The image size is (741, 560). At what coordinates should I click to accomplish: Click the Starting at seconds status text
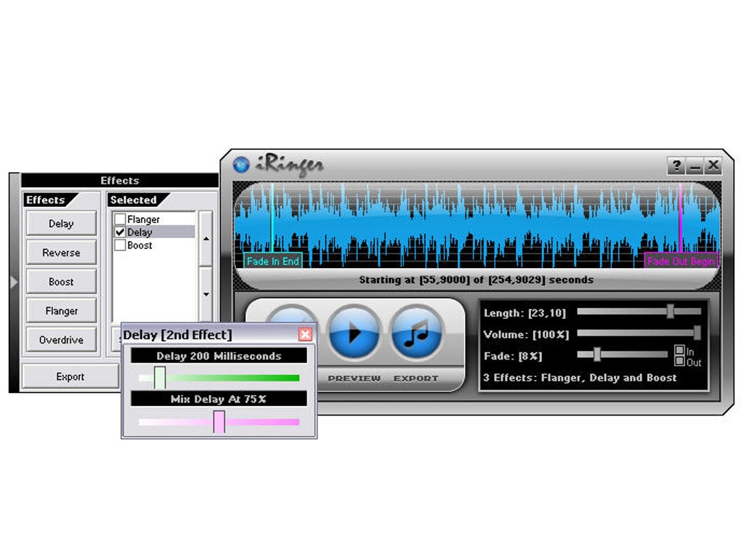pyautogui.click(x=477, y=280)
